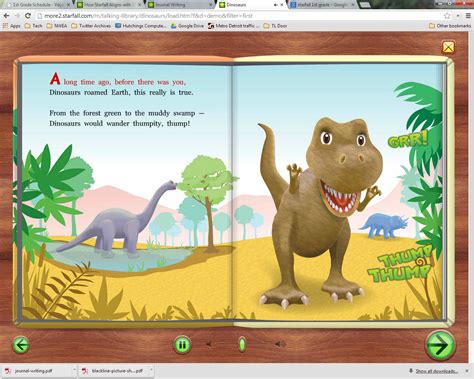Click the red drop-cap letter A
This screenshot has width=474, height=379.
(x=55, y=79)
